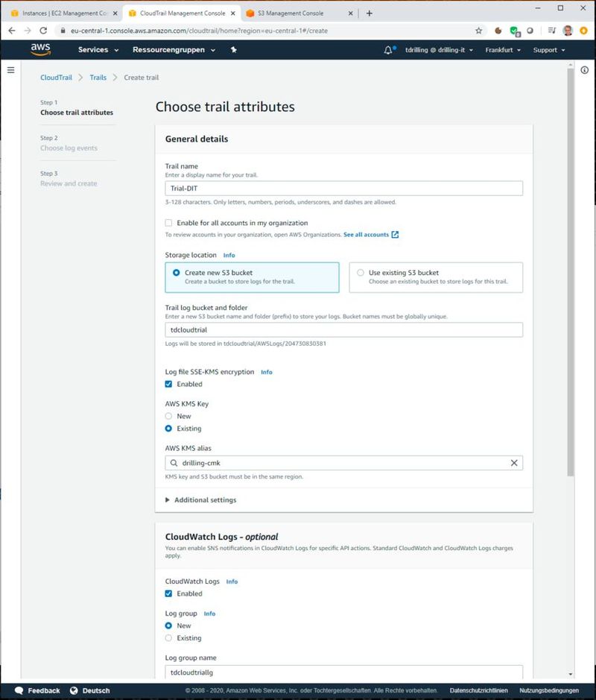Click the Log group name field
This screenshot has width=596, height=700.
point(344,672)
